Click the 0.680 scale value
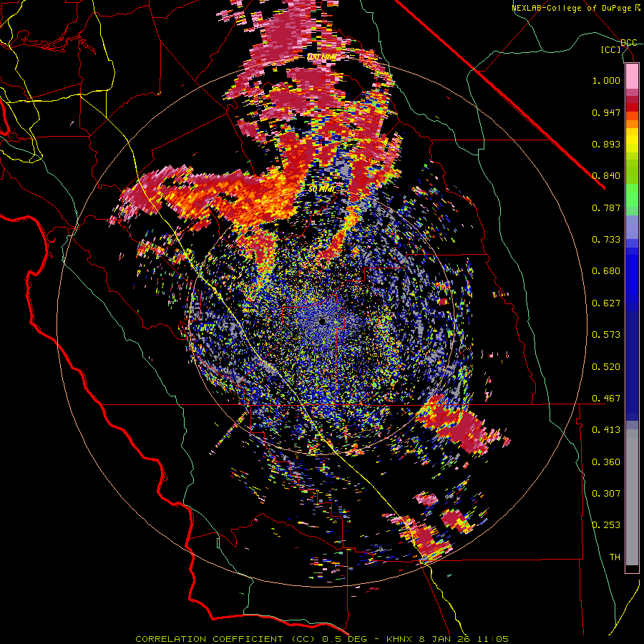 pos(606,271)
